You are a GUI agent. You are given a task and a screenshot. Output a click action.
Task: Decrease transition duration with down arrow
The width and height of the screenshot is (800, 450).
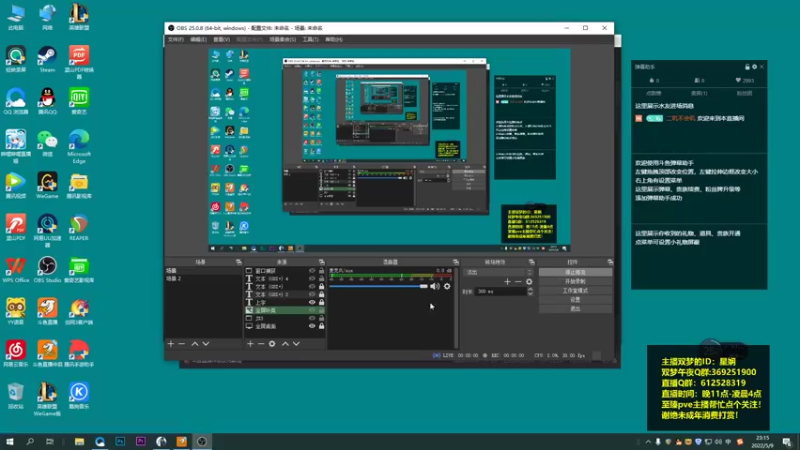click(530, 293)
